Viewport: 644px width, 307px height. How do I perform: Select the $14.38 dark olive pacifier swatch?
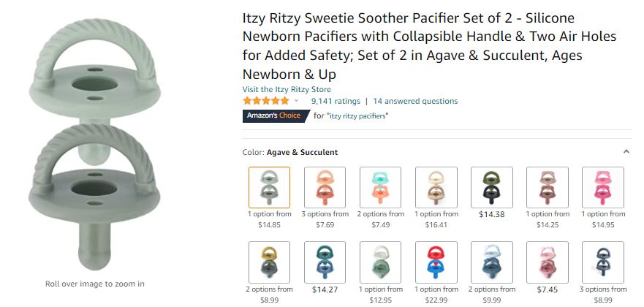(x=491, y=188)
